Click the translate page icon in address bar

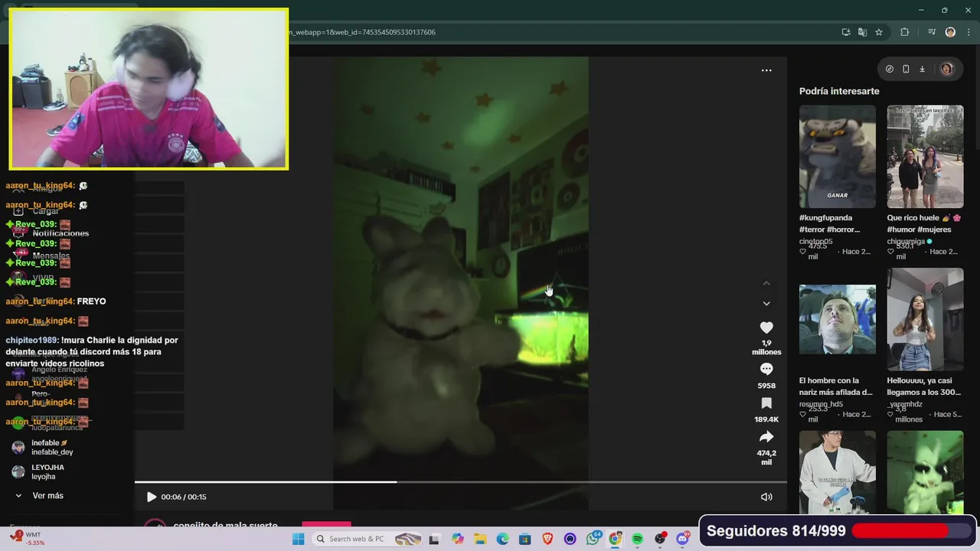pyautogui.click(x=862, y=32)
